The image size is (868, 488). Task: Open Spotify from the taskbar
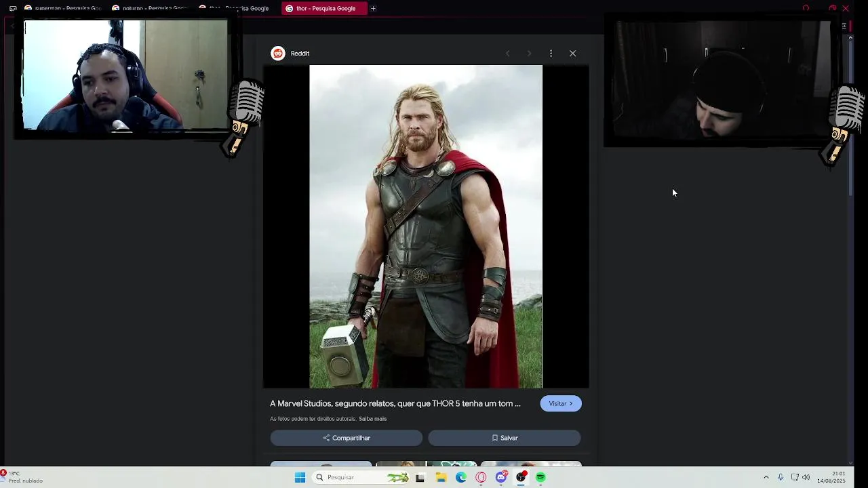click(x=540, y=477)
